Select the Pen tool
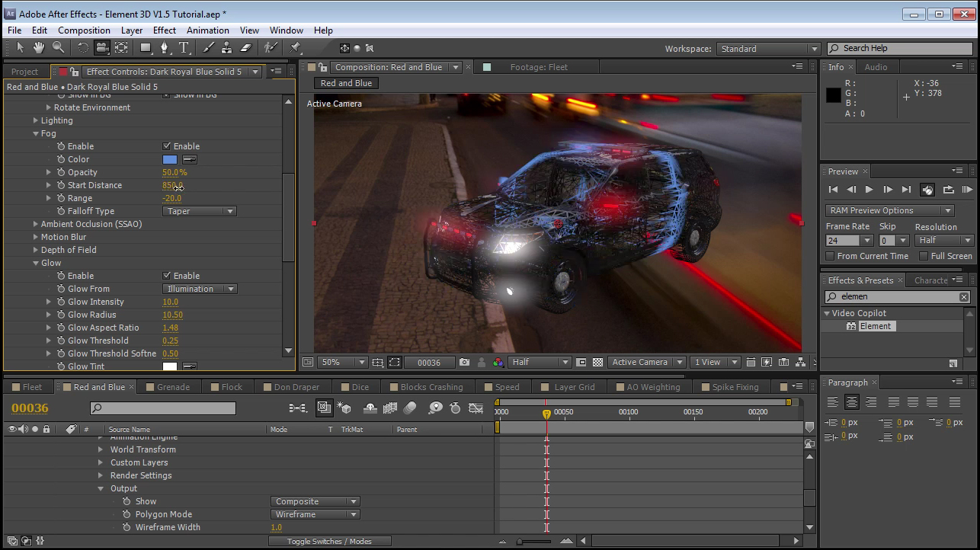This screenshot has height=550, width=980. pyautogui.click(x=165, y=48)
